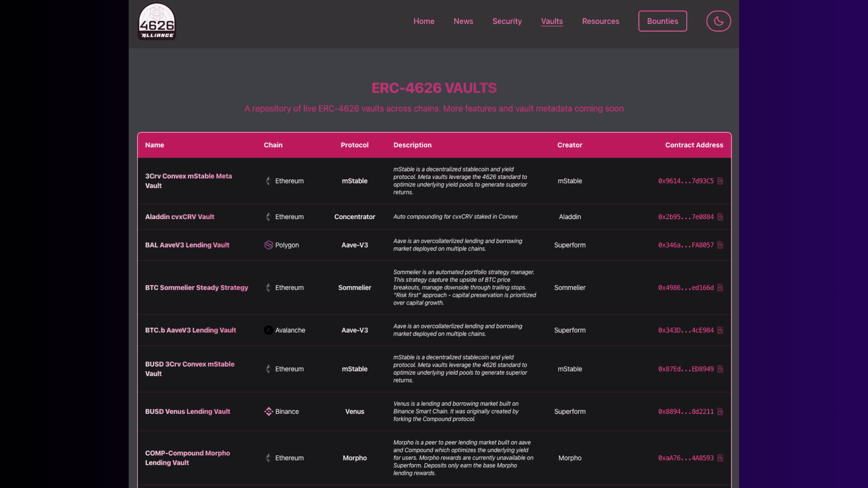Click the Name column header
The height and width of the screenshot is (488, 868).
155,145
